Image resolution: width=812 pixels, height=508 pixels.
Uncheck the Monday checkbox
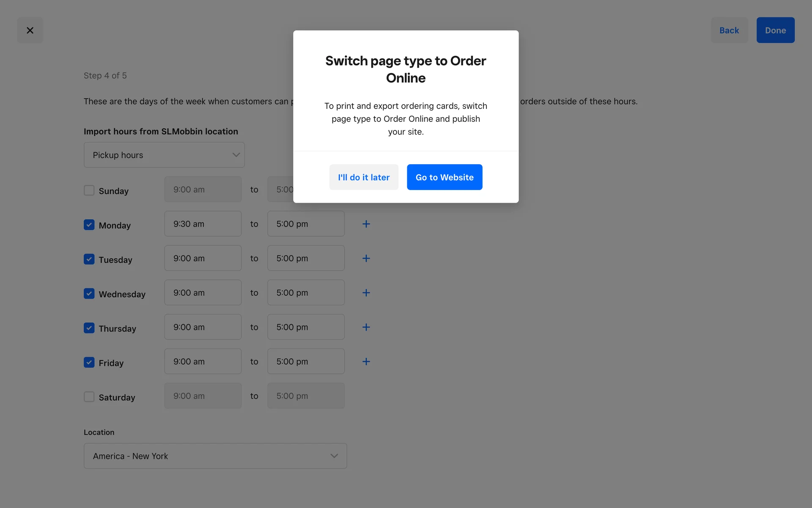point(89,225)
